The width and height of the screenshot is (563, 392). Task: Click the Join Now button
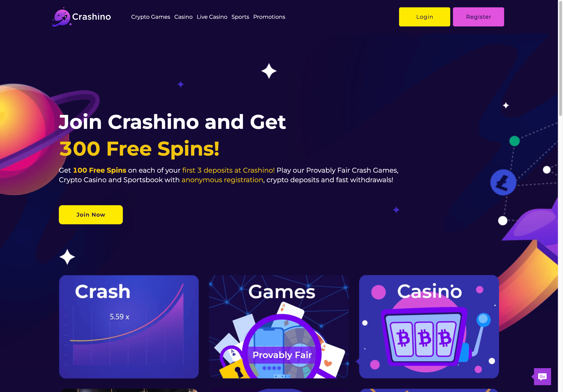[x=91, y=215]
